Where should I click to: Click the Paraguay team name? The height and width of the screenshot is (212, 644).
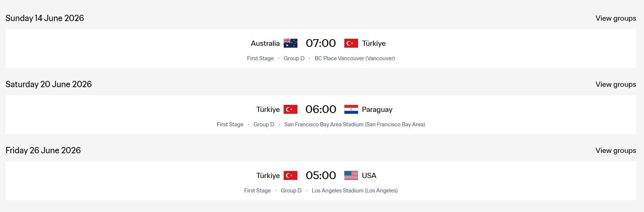click(x=377, y=109)
